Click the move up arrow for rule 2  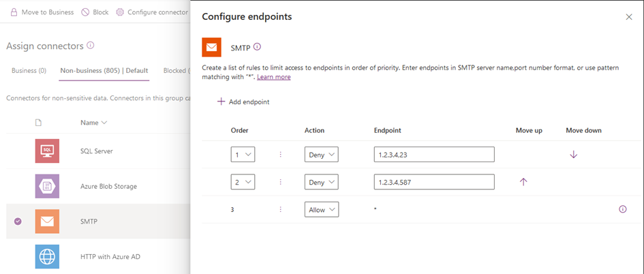click(x=523, y=182)
